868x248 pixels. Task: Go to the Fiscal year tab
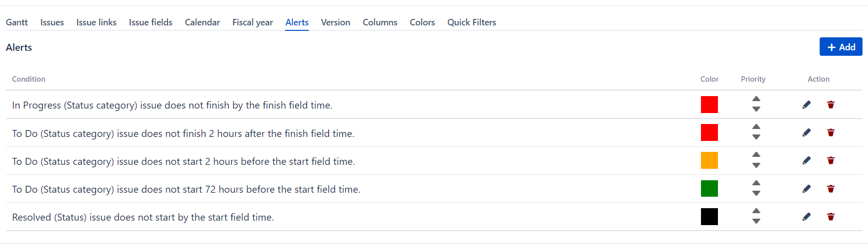pos(252,22)
